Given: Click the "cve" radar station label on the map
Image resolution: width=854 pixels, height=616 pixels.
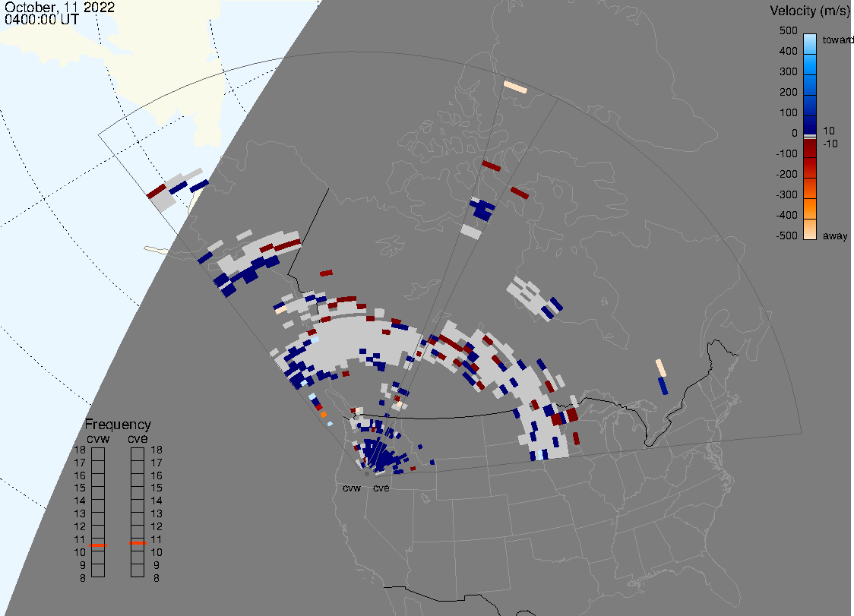Looking at the screenshot, I should [381, 488].
